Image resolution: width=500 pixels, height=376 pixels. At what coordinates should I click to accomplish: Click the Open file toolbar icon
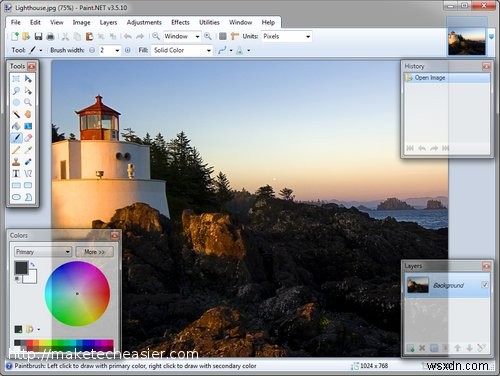pos(26,36)
